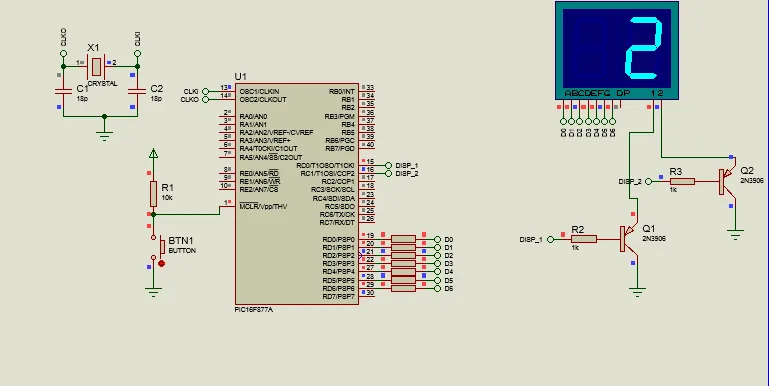769x386 pixels.
Task: Click the lit digit '2' on the display
Action: (643, 48)
